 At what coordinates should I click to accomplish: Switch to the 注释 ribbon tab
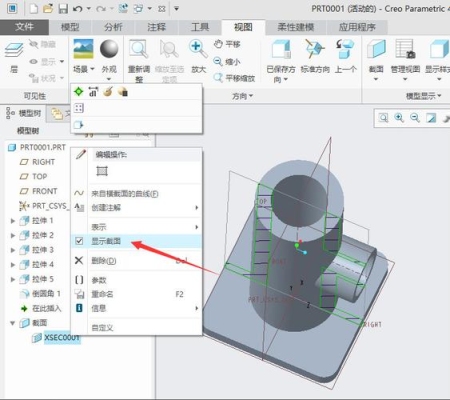click(157, 27)
